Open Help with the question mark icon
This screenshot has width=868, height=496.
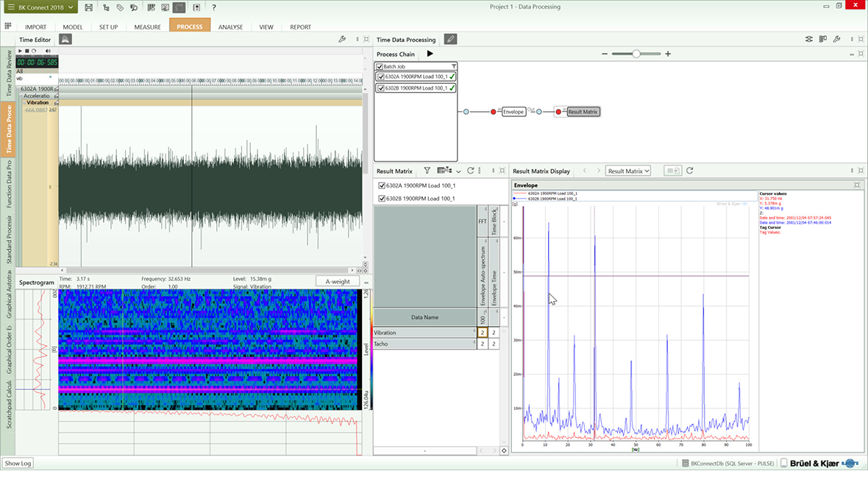[x=213, y=7]
